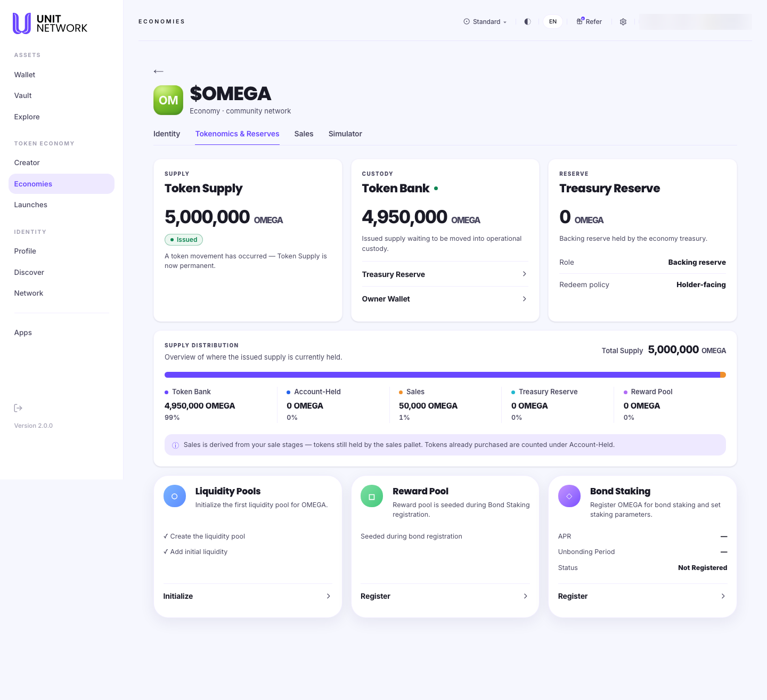Open settings gear icon
This screenshot has width=767, height=700.
623,22
